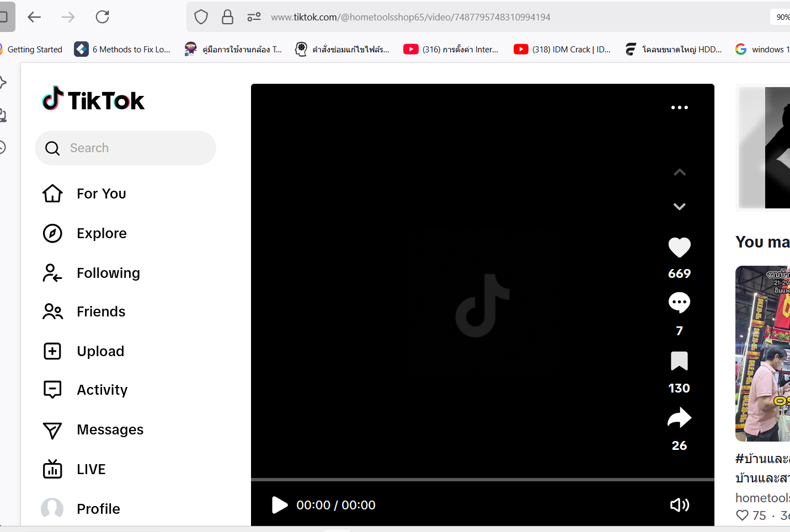Open '(318) IDM Crack' bookmark

[562, 49]
